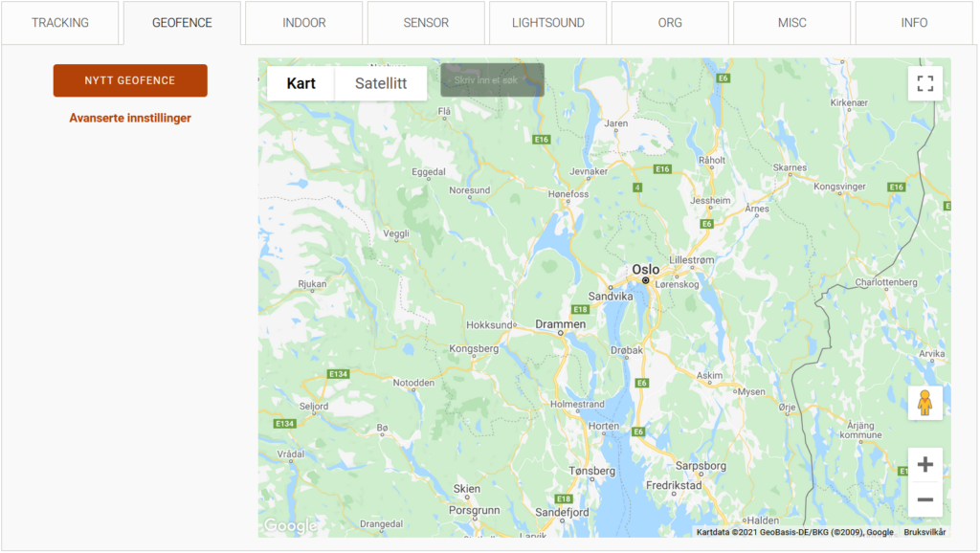980x553 pixels.
Task: Switch to the Tracking tab
Action: (60, 23)
